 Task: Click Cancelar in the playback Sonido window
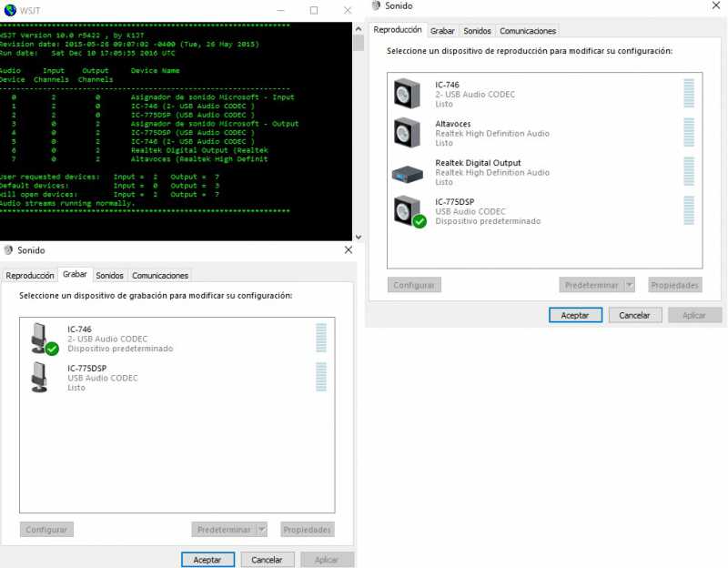point(634,315)
